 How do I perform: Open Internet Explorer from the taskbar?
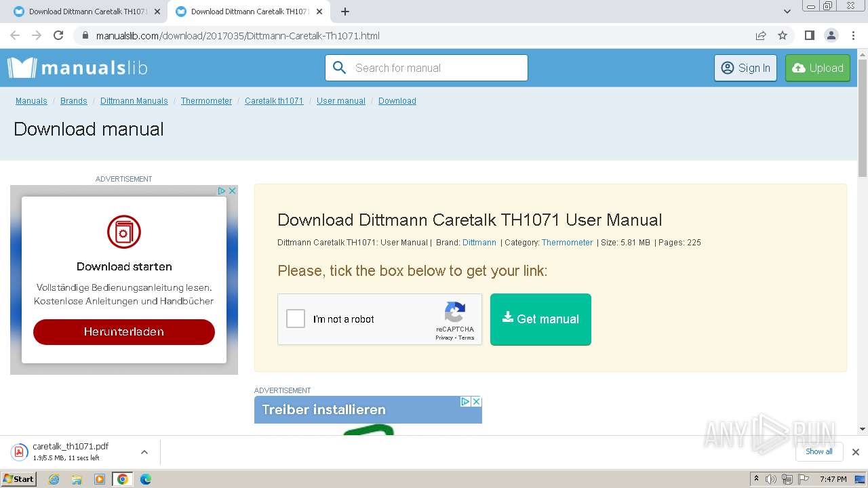coord(54,479)
